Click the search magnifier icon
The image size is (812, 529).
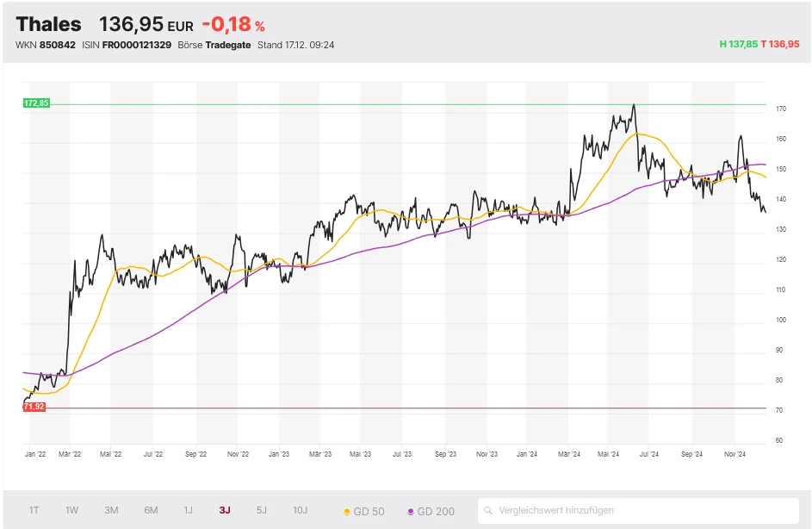tap(489, 510)
